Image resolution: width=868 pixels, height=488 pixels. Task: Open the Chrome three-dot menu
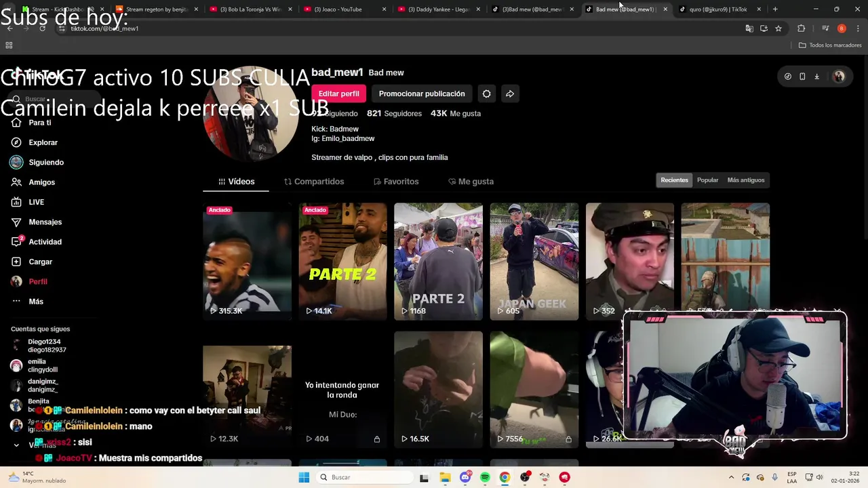point(858,28)
